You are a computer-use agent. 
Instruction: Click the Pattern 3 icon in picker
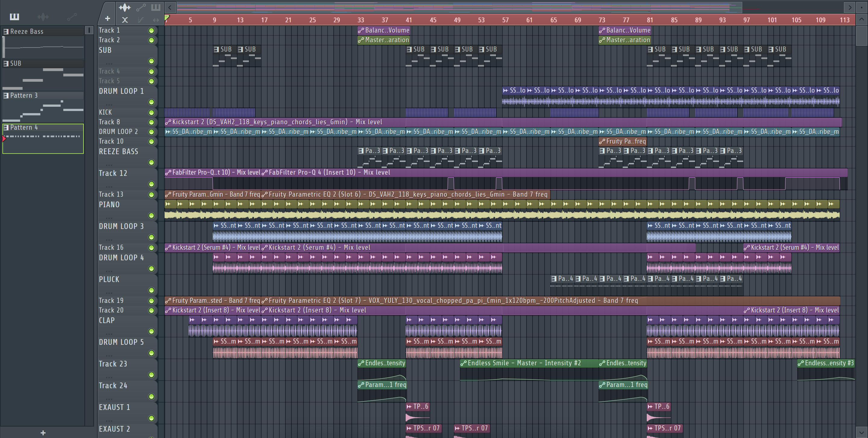pos(6,95)
